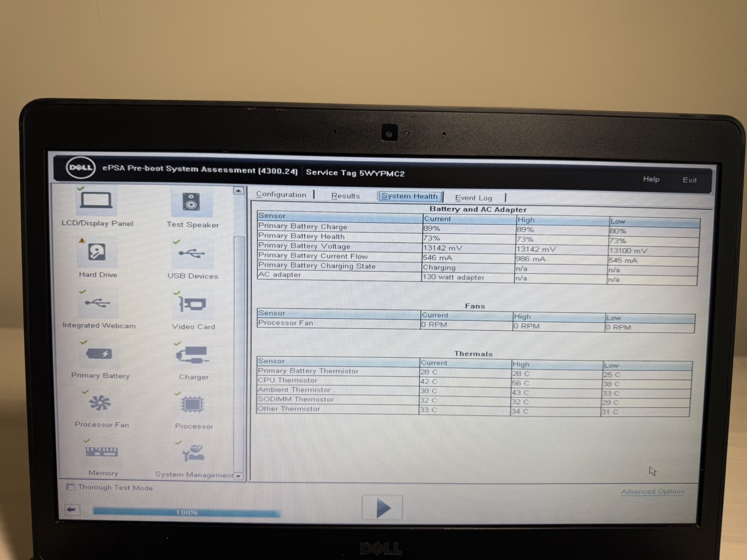This screenshot has width=747, height=560.
Task: Select the Video Card icon
Action: click(192, 305)
